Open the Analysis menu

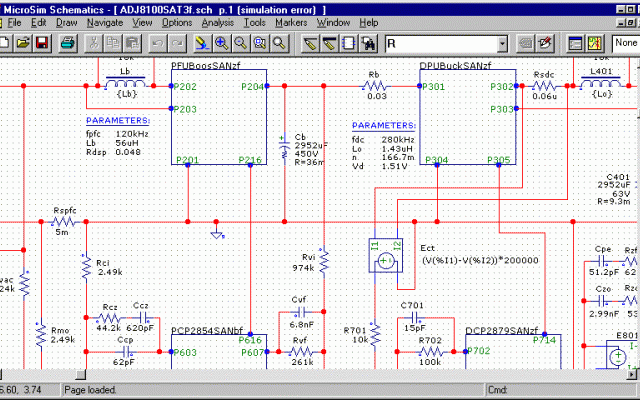coord(217,22)
